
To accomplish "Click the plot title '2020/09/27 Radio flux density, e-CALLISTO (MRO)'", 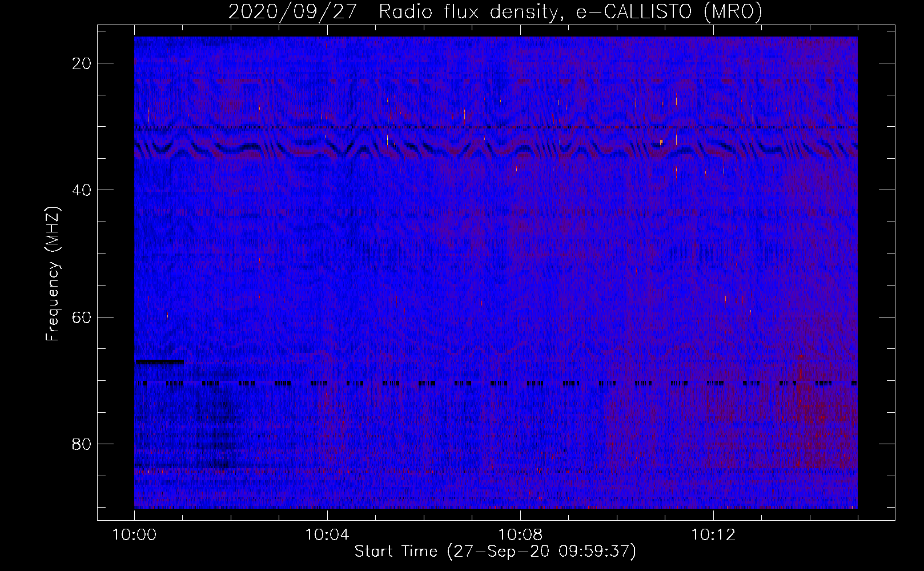I will click(x=495, y=11).
